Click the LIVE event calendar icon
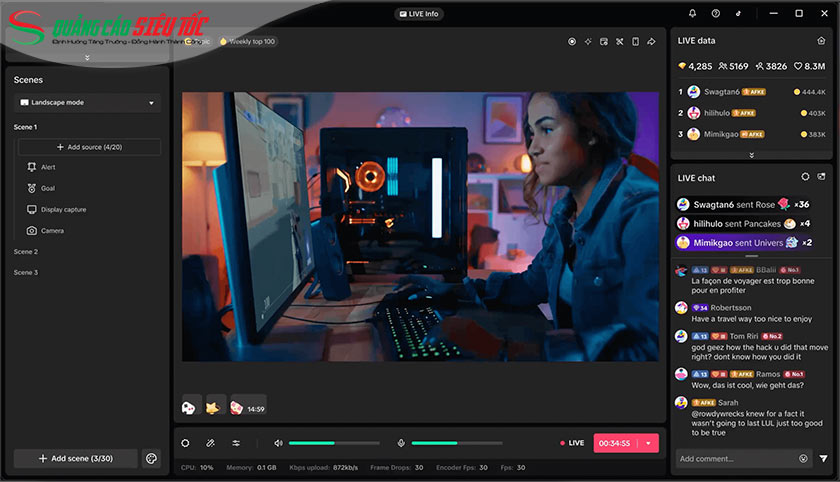 tap(604, 41)
